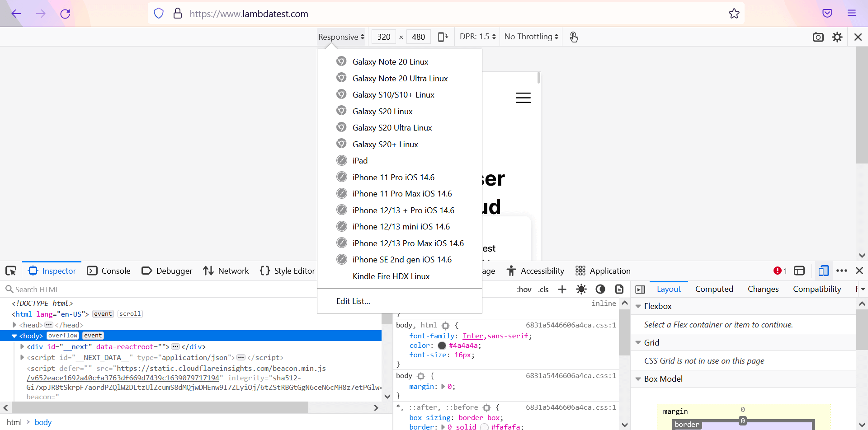Click the rotate viewport icon
The height and width of the screenshot is (430, 868).
coord(443,37)
